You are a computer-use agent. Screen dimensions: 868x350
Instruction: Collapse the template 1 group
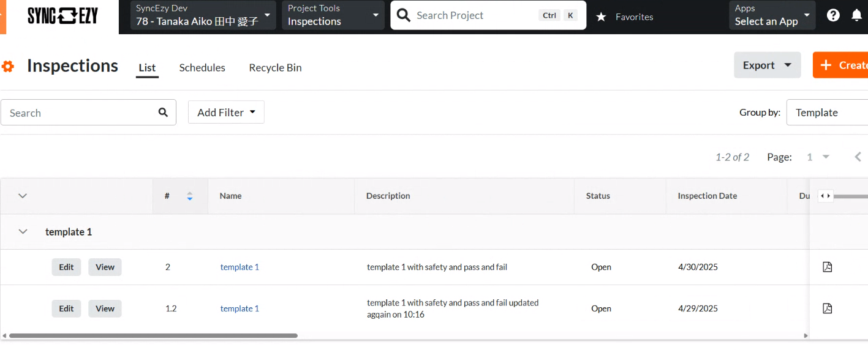pos(23,232)
